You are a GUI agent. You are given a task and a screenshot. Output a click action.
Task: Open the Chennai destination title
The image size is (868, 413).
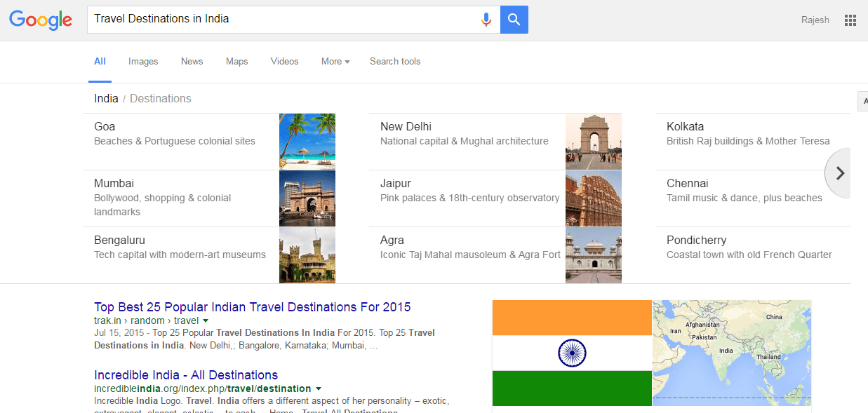[688, 184]
